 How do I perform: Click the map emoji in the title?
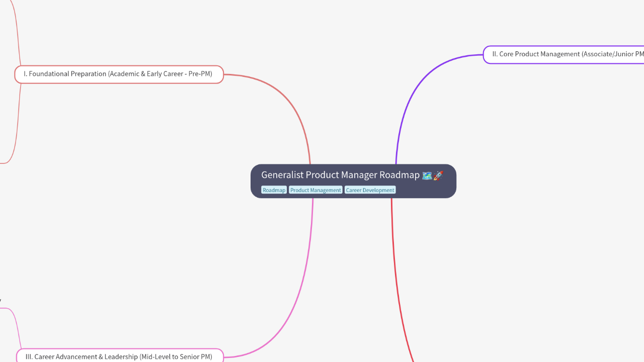(x=427, y=175)
